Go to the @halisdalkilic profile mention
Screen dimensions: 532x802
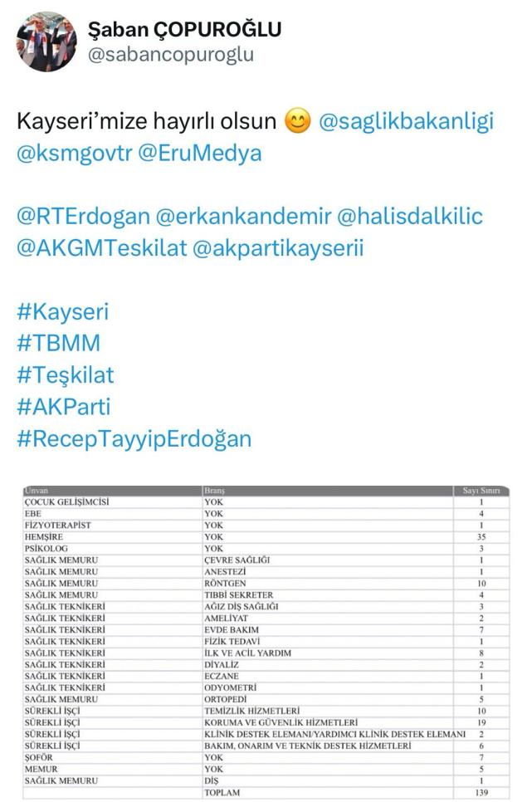coord(412,217)
